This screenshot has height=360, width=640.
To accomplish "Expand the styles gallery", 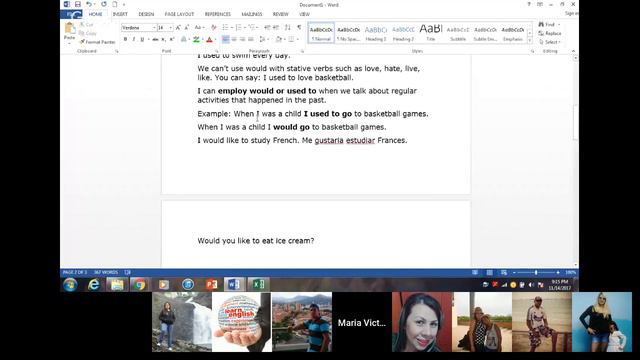I will tap(530, 40).
